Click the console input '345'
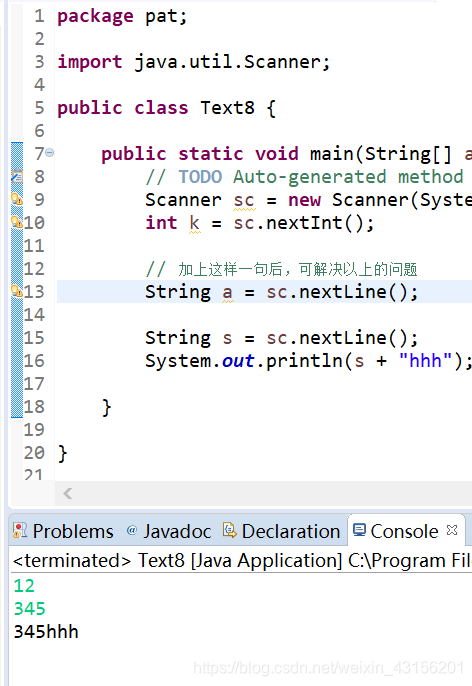The width and height of the screenshot is (472, 686). tap(29, 609)
